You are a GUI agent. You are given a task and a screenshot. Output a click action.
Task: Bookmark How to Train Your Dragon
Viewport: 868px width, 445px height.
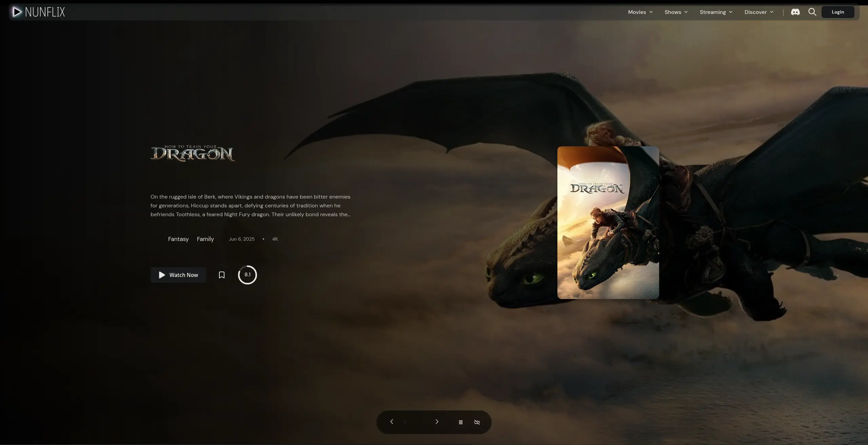[x=221, y=275]
